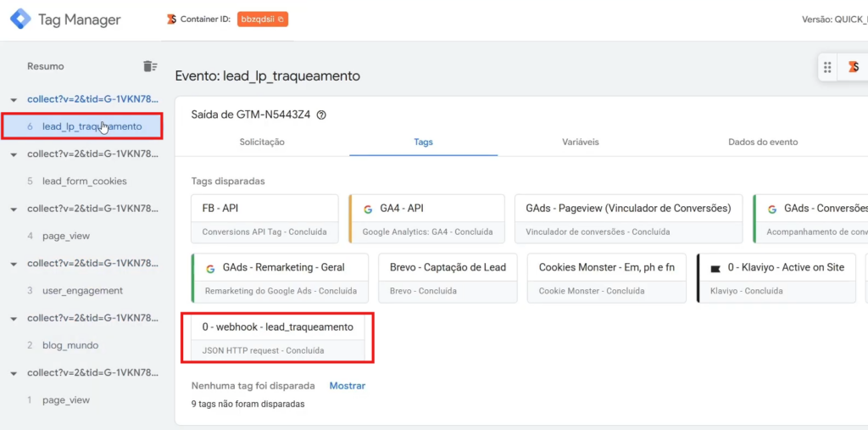The width and height of the screenshot is (868, 430).
Task: Switch to the Solicitação tab
Action: 262,142
